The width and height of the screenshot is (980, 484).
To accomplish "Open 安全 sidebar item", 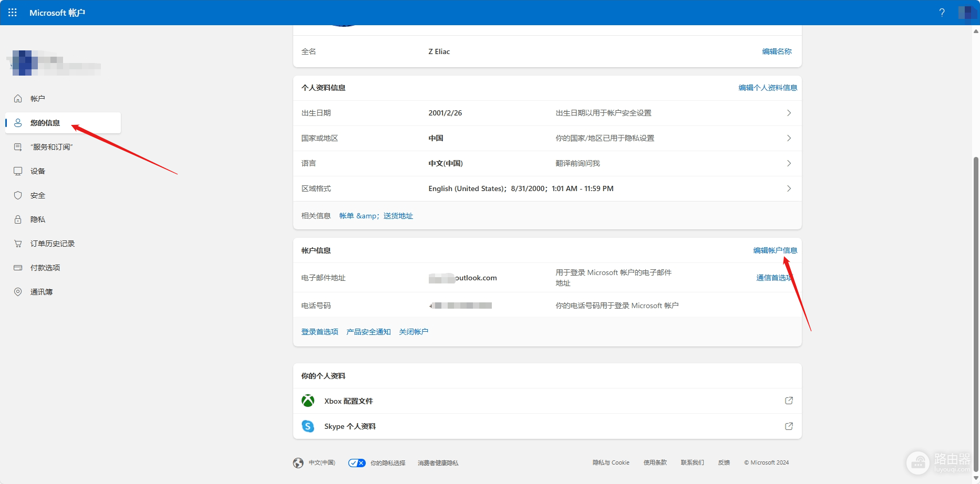I will (x=63, y=195).
